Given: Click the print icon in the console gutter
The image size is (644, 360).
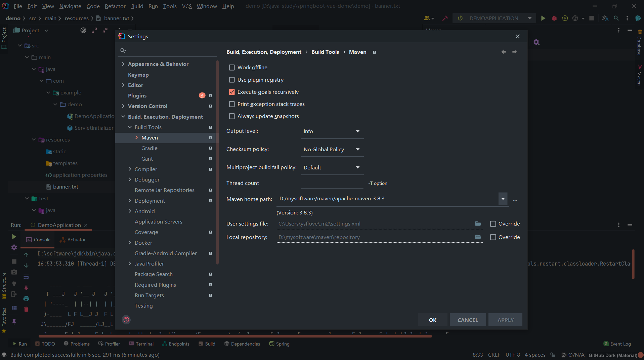Looking at the screenshot, I should point(26,298).
